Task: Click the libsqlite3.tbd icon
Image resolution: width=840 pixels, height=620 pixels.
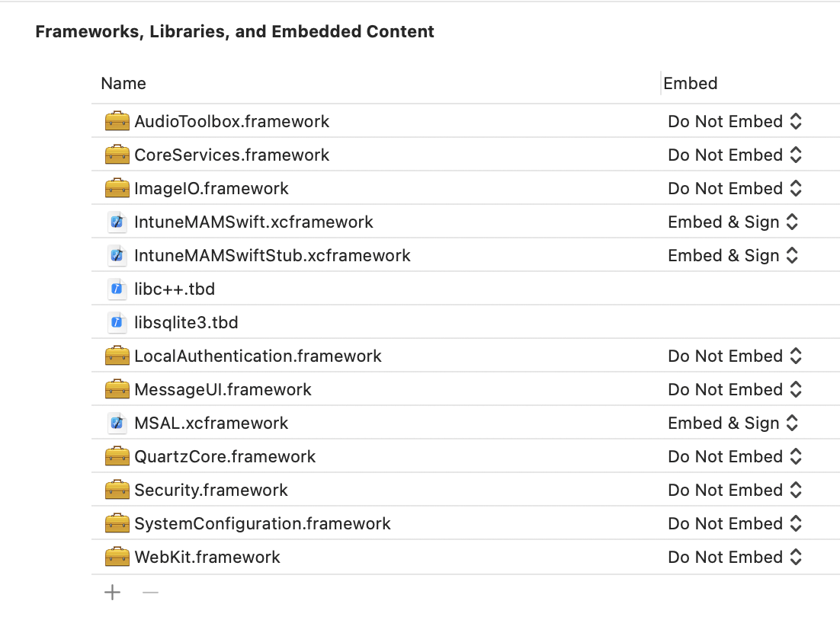Action: [117, 322]
